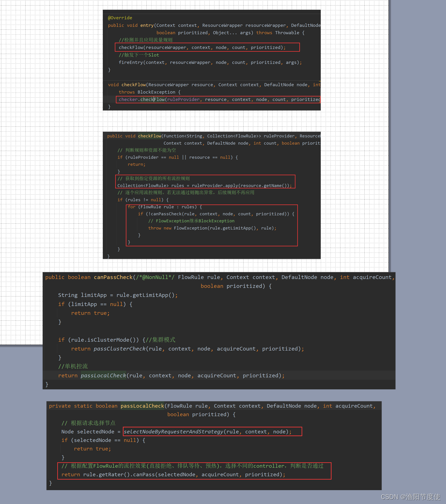Click the 'selectNodeByRequesterAndStrategy(rule, context, node);' call
446x504 pixels.
tap(208, 432)
